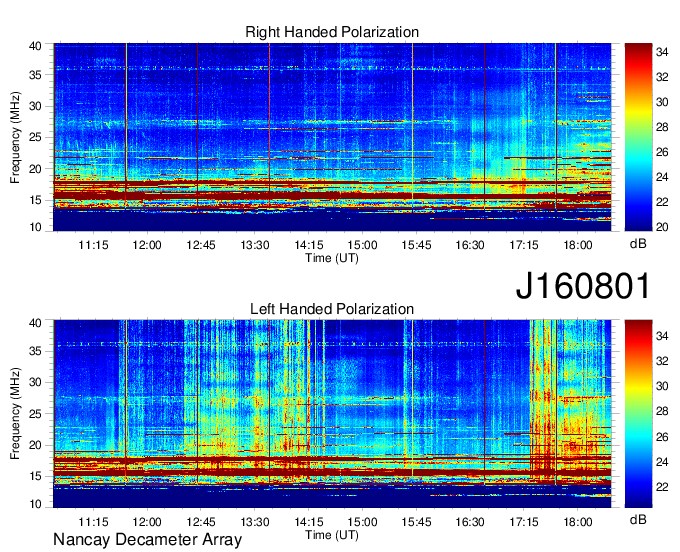Click "16:30" time tick on Right Handed plot
The image size is (680, 552).
click(x=470, y=245)
